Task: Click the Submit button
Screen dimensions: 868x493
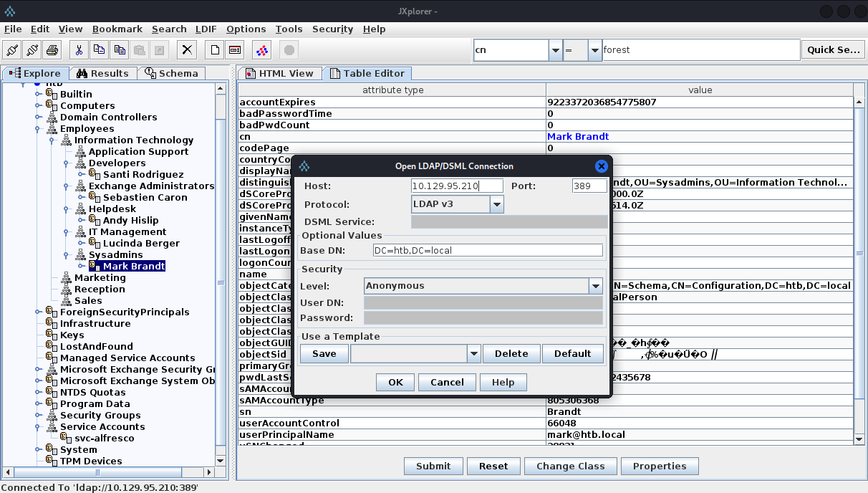Action: [434, 466]
